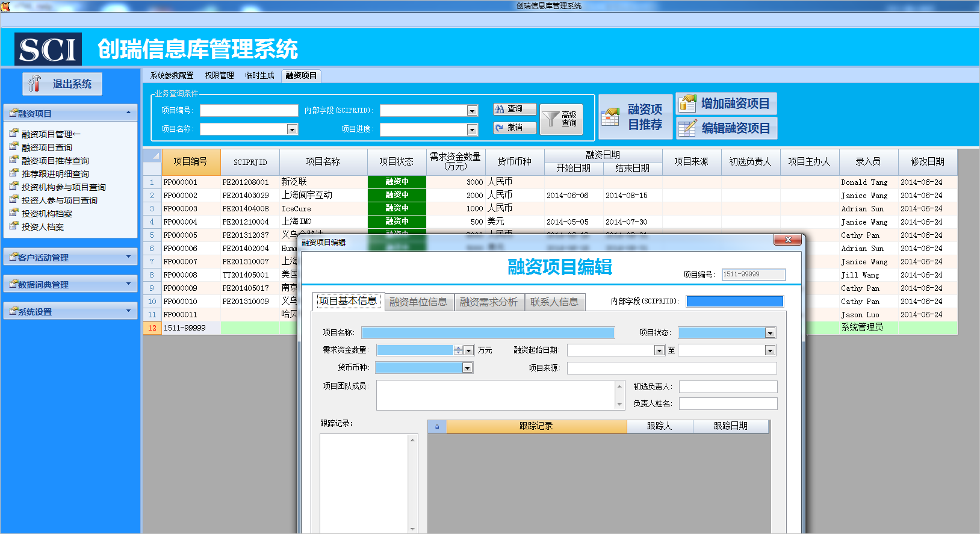The height and width of the screenshot is (534, 980).
Task: Open the 联系人信息 tab in the dialog
Action: tap(554, 302)
